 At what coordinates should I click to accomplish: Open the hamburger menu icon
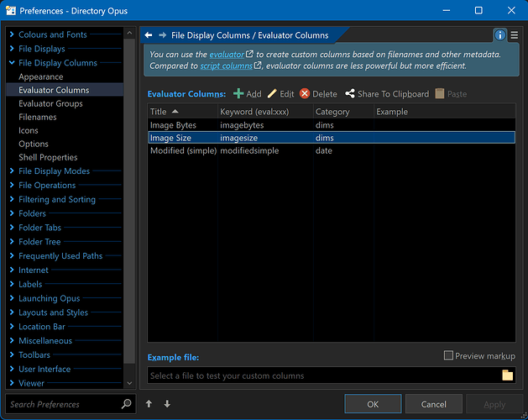(x=515, y=35)
